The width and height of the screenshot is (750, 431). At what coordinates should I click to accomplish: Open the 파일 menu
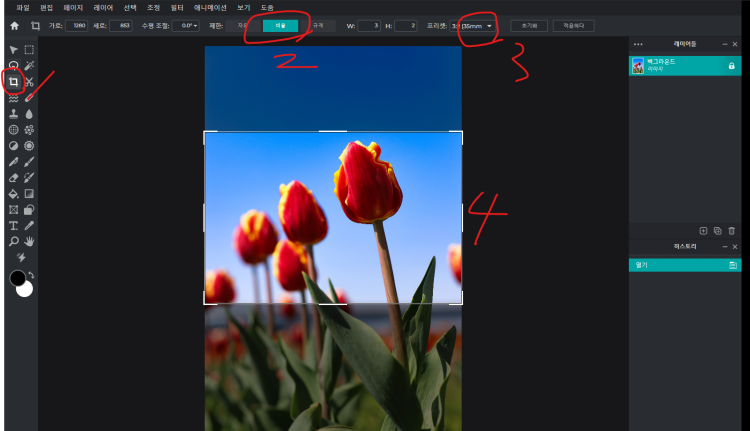(x=23, y=7)
